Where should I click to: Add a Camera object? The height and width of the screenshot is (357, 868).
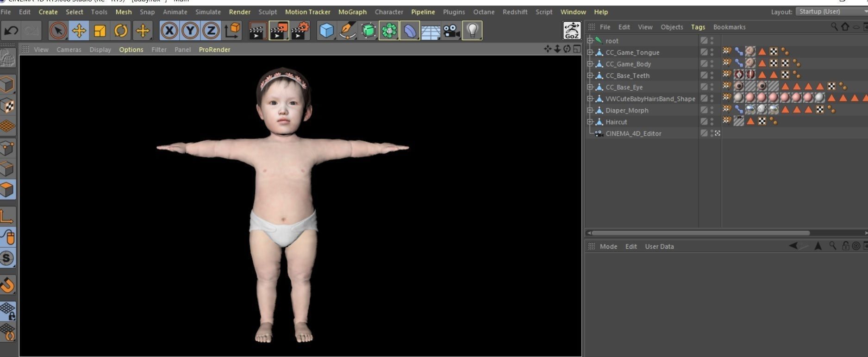451,31
